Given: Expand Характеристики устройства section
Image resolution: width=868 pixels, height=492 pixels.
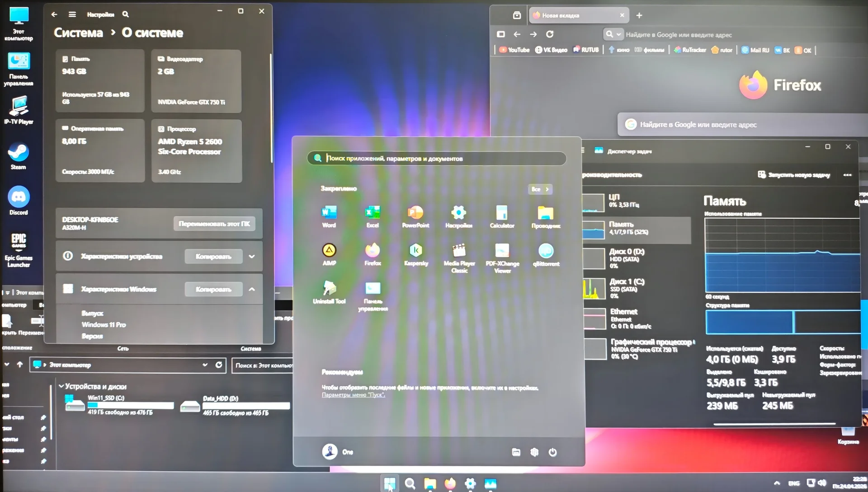Looking at the screenshot, I should [x=252, y=257].
